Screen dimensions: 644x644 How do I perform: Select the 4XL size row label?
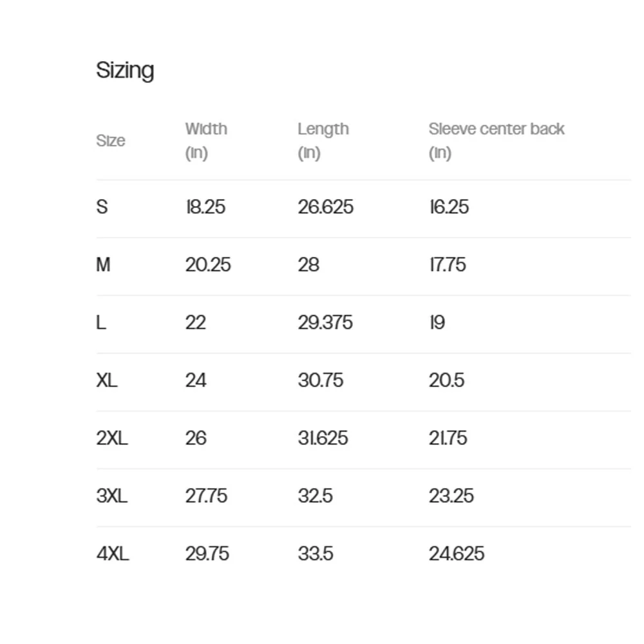point(113,554)
